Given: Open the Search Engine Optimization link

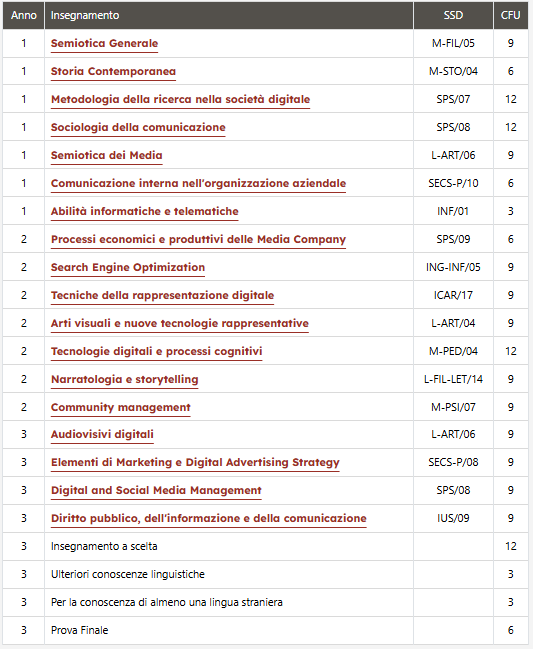Looking at the screenshot, I should click(128, 268).
